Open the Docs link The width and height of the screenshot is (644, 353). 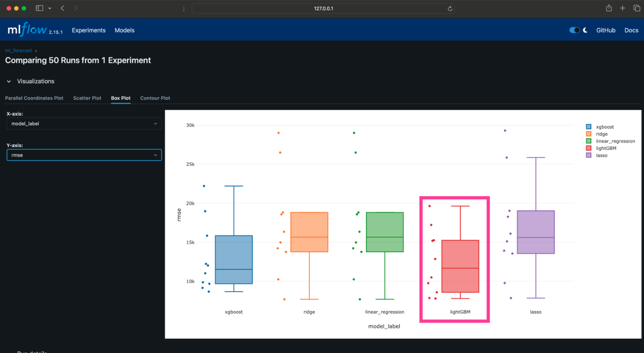pyautogui.click(x=631, y=30)
